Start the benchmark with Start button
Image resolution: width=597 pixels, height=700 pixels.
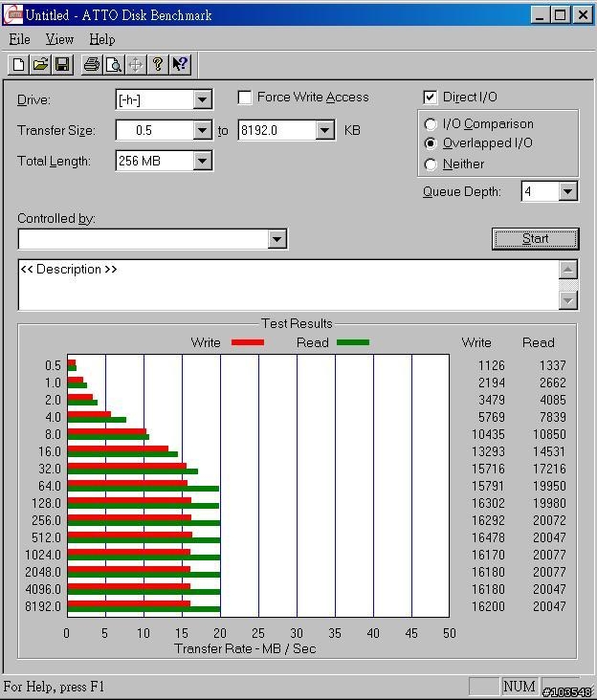click(536, 239)
